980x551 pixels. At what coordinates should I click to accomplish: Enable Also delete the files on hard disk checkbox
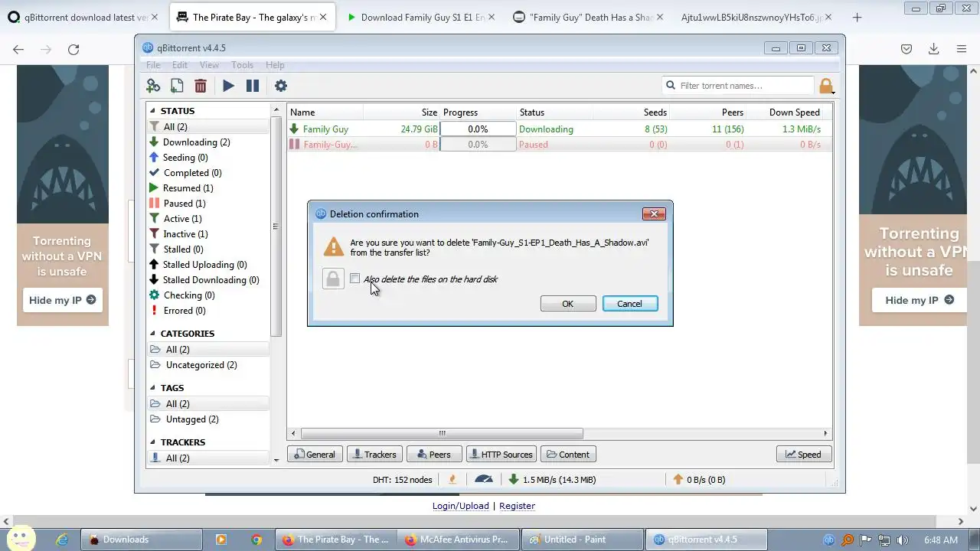pos(354,279)
